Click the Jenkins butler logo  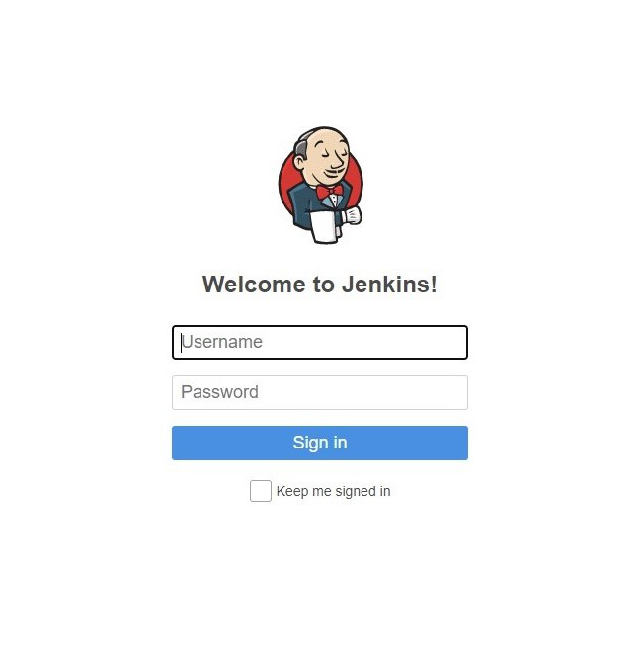pos(321,185)
